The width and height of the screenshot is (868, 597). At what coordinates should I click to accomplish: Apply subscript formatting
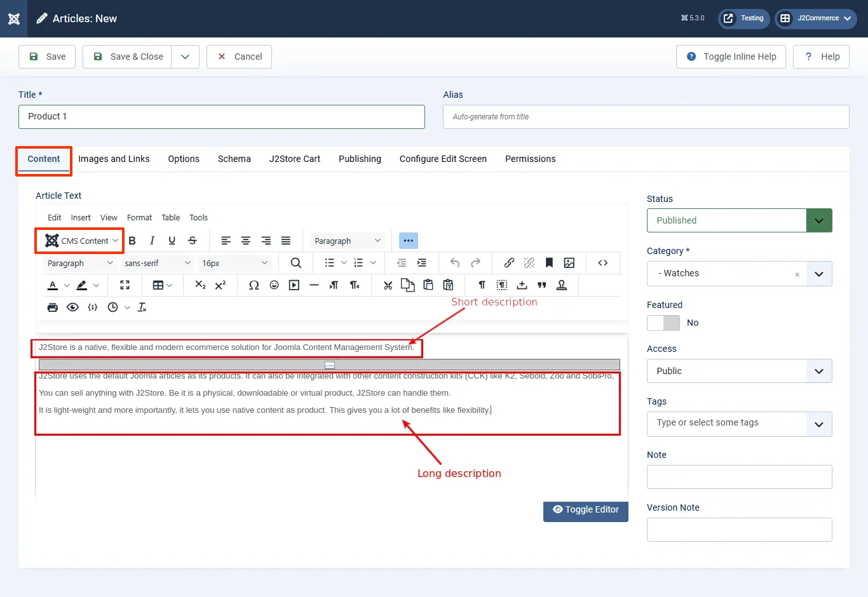click(x=200, y=285)
